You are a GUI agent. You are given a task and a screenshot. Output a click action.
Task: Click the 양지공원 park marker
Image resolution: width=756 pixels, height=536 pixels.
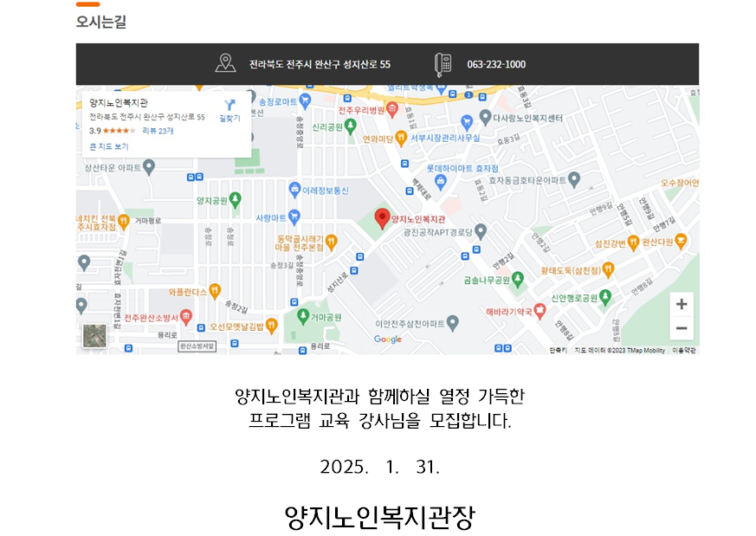click(235, 200)
